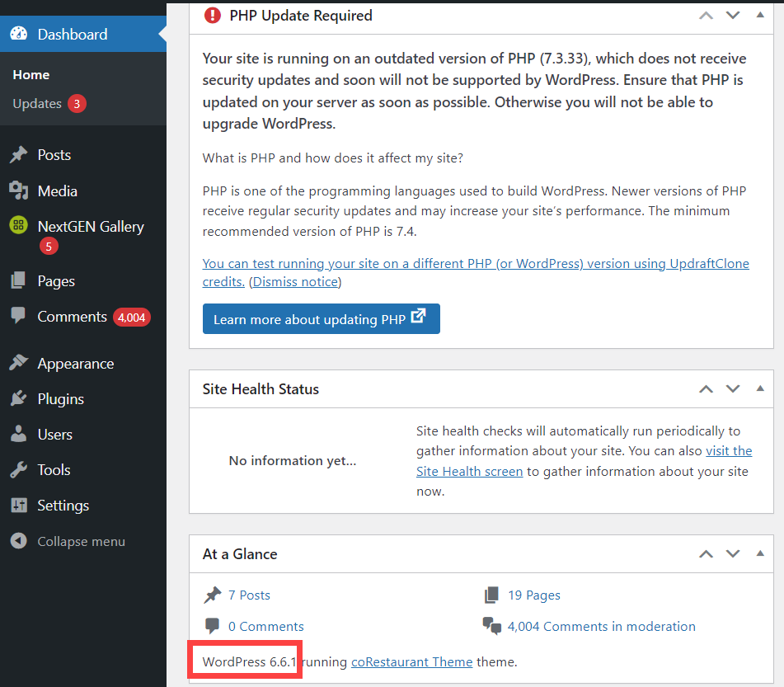The image size is (784, 687).
Task: Collapse the At a Glance panel
Action: (760, 553)
